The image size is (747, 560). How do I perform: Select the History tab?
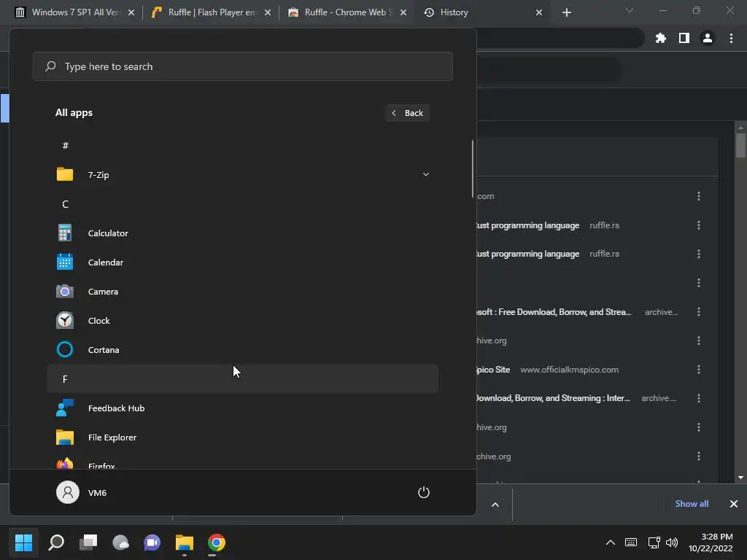pos(483,12)
